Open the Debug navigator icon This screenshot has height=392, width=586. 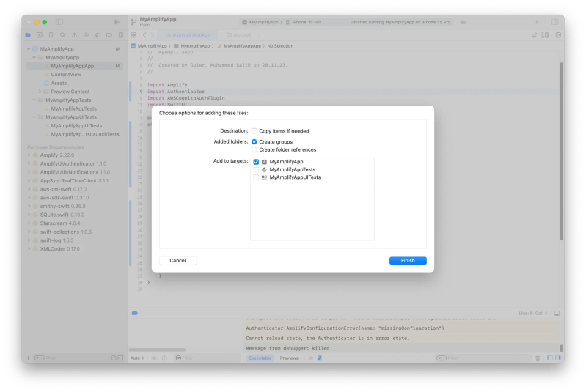(98, 35)
